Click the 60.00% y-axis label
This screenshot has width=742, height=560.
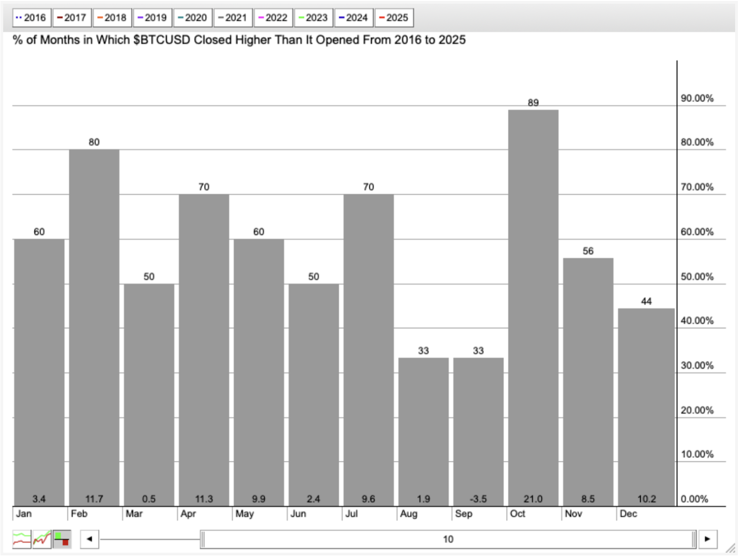[697, 232]
